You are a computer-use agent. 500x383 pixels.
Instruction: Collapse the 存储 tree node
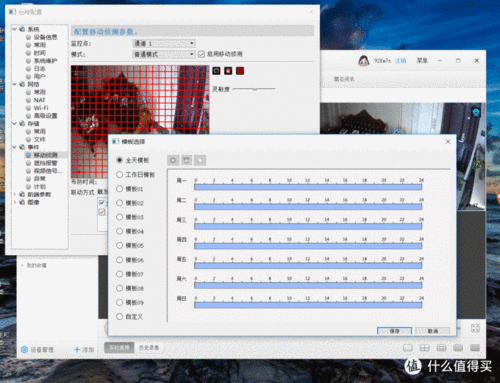tap(14, 123)
